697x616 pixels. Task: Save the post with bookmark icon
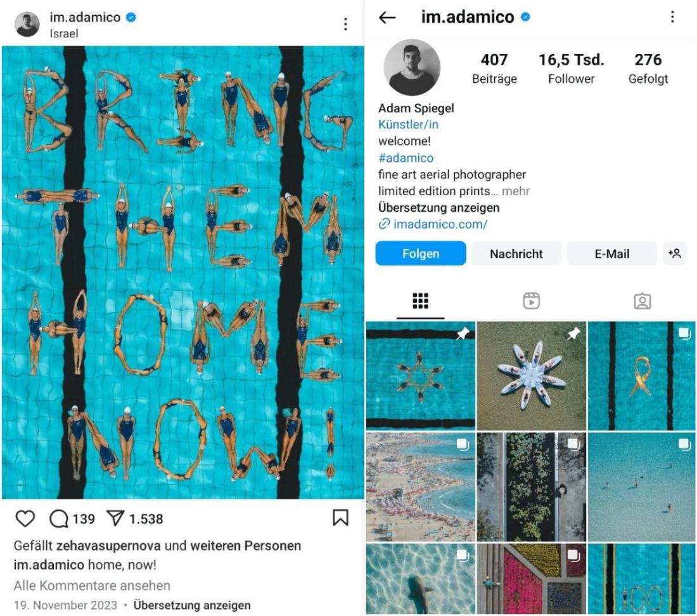(340, 518)
